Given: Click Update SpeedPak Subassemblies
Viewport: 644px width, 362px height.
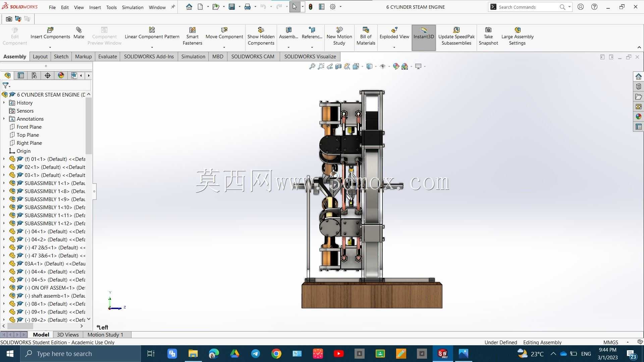Looking at the screenshot, I should [x=456, y=36].
